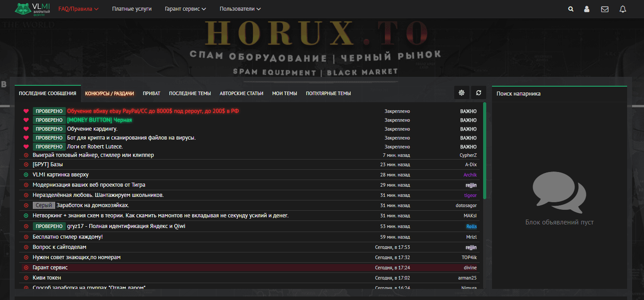The height and width of the screenshot is (300, 644).
Task: Expand the Пользователи dropdown menu
Action: (240, 9)
